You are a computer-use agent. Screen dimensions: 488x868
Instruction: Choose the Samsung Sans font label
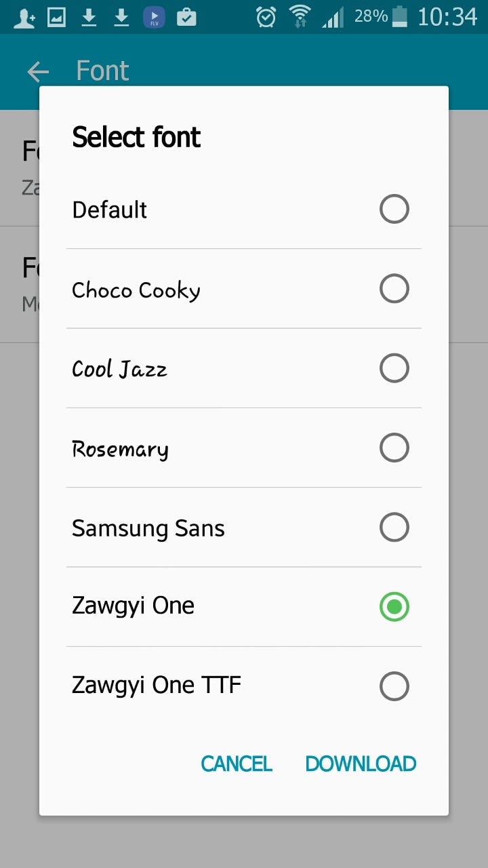[148, 528]
